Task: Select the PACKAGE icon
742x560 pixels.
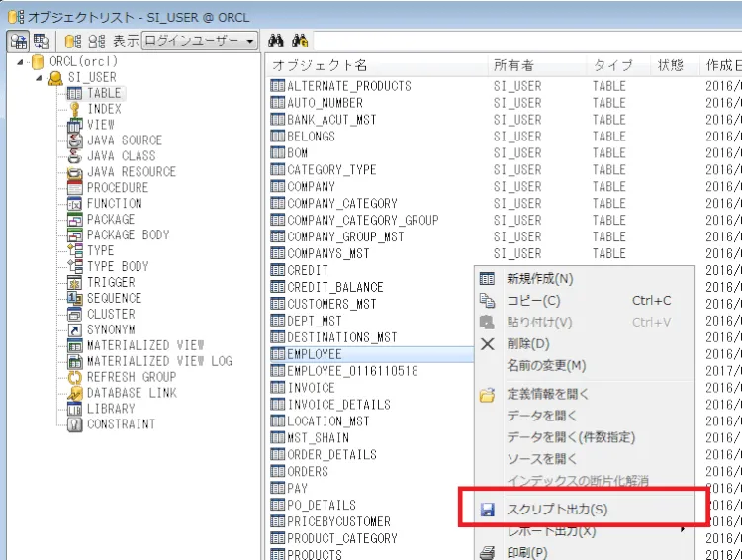Action: (x=74, y=220)
